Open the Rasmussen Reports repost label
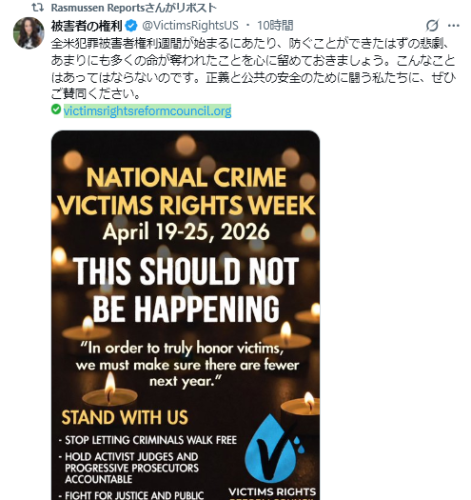471x500 pixels. (134, 7)
